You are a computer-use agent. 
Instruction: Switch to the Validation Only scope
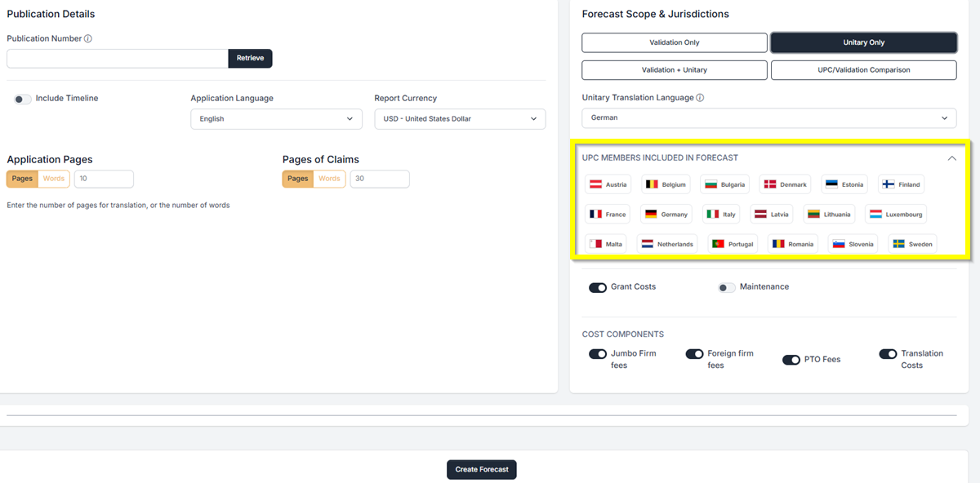click(674, 42)
